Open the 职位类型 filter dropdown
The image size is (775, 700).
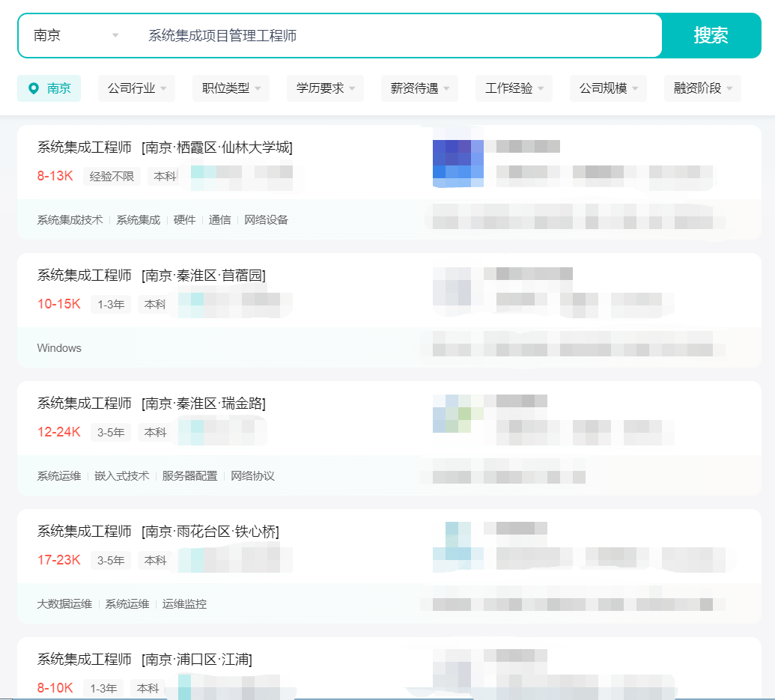point(231,88)
